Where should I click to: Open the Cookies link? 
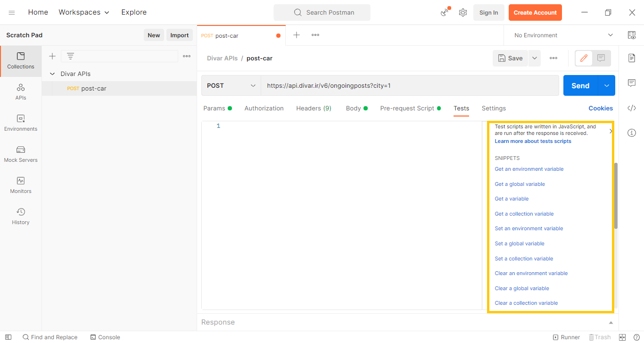click(x=601, y=108)
